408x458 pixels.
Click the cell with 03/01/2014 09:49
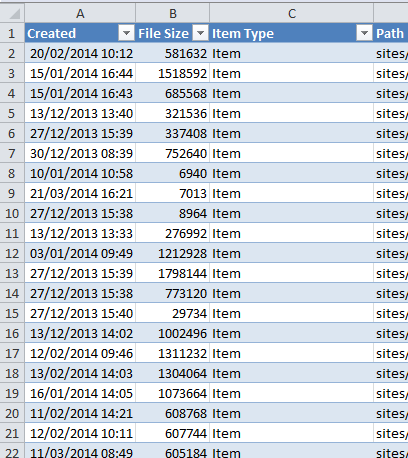point(80,253)
